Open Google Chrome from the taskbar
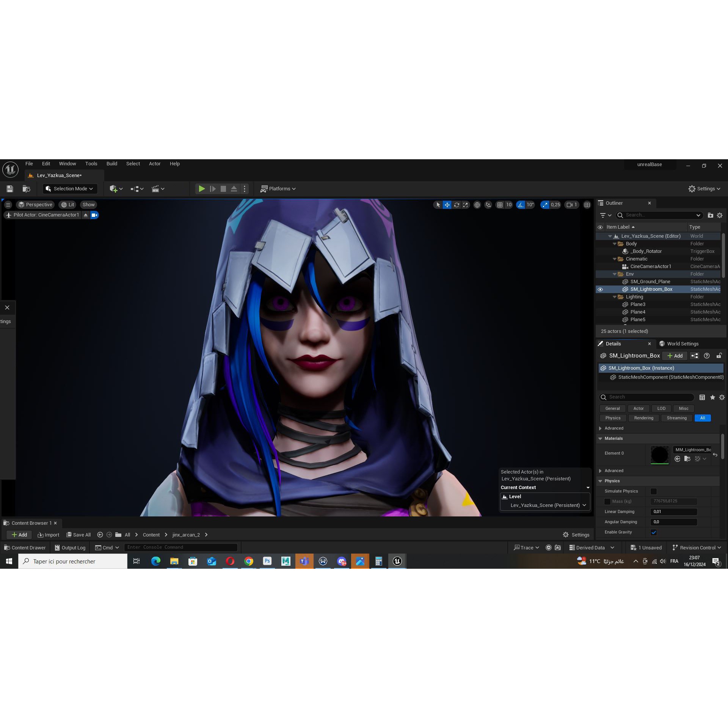The image size is (728, 728). point(249,561)
